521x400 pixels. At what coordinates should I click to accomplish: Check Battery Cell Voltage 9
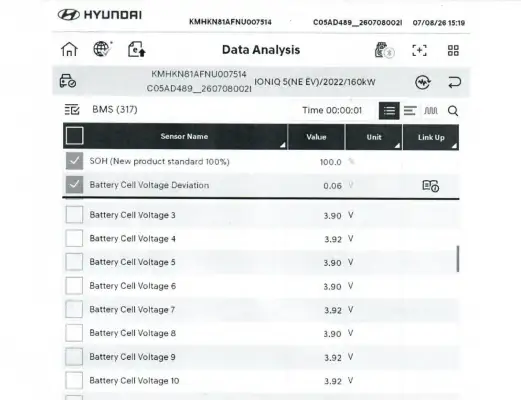point(74,357)
